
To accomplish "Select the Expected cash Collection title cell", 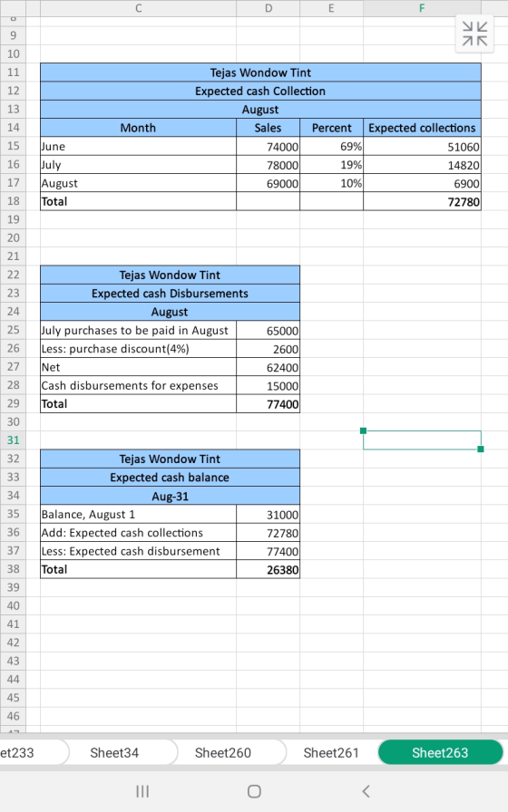I will (260, 91).
